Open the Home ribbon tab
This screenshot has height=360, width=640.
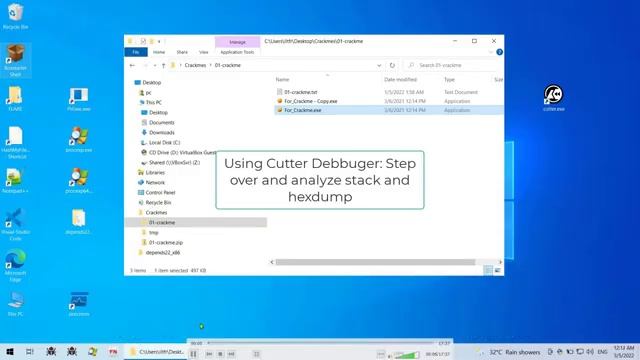pos(159,52)
